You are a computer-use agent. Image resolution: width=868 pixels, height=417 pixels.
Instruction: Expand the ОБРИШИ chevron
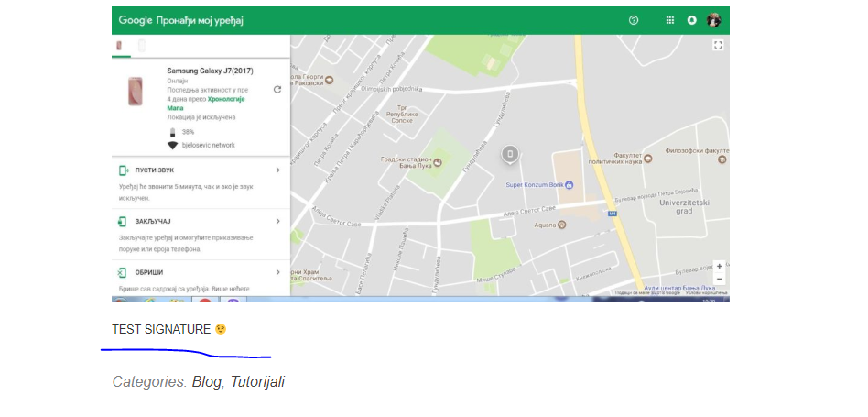point(278,272)
